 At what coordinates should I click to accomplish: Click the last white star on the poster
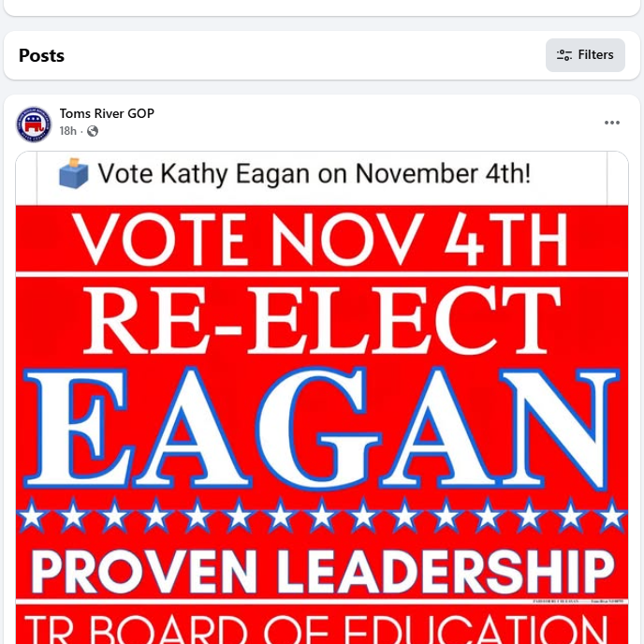[x=611, y=516]
